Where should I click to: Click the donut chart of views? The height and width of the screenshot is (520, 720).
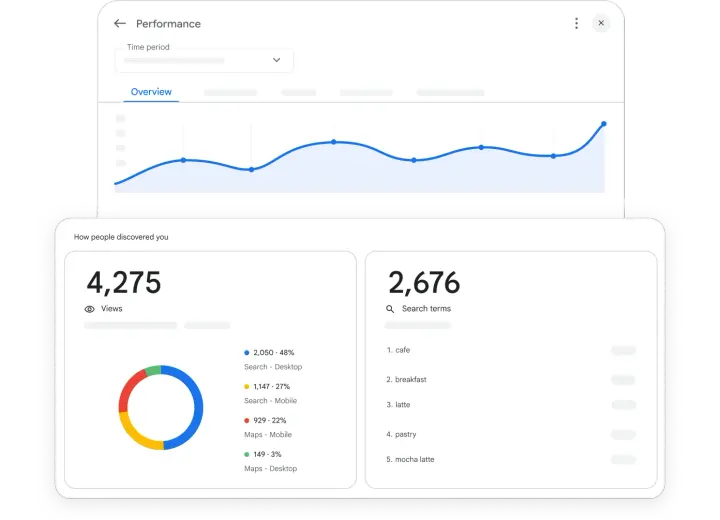161,407
